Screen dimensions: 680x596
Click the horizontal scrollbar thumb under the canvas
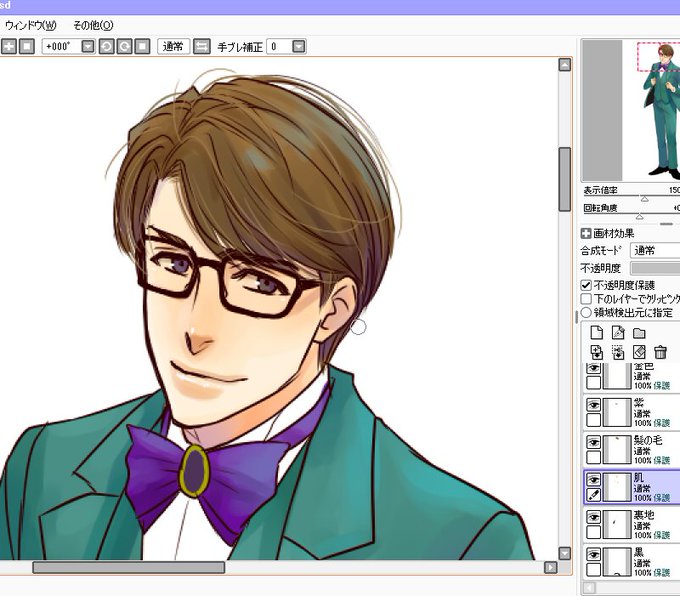point(129,567)
